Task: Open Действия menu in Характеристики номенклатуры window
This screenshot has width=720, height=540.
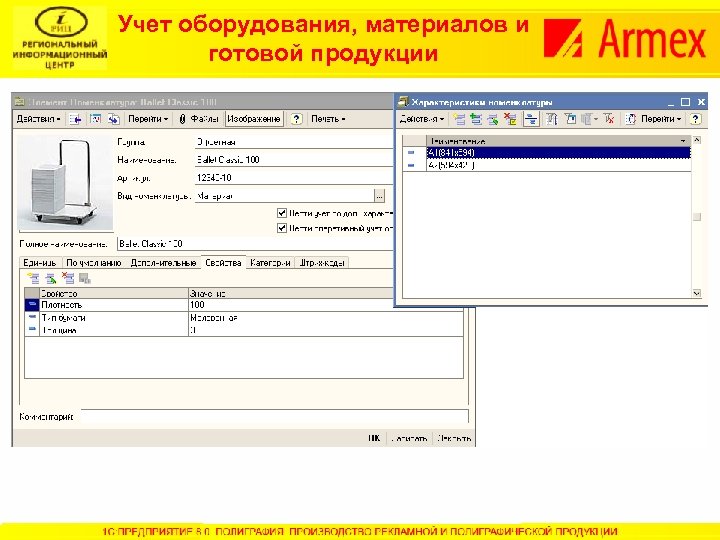Action: coord(421,119)
